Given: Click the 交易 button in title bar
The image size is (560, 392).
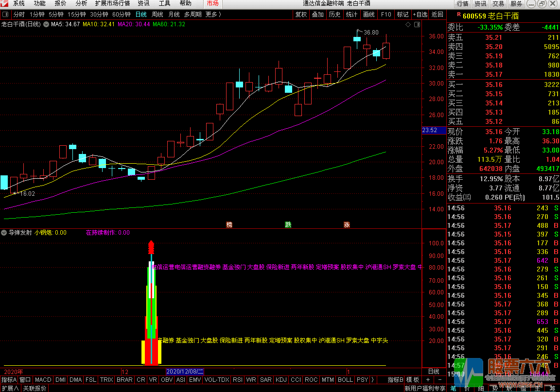Looking at the screenshot, I should point(498,4).
